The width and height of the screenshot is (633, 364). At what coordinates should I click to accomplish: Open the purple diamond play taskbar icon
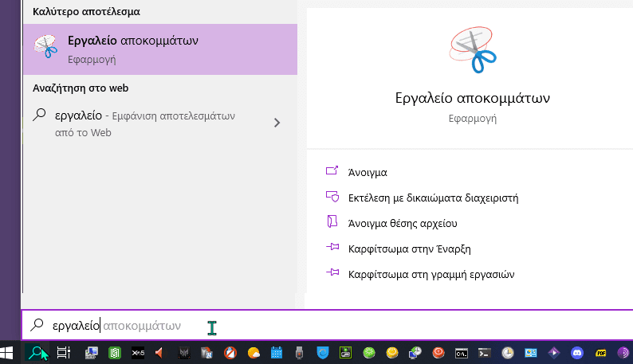[554, 353]
